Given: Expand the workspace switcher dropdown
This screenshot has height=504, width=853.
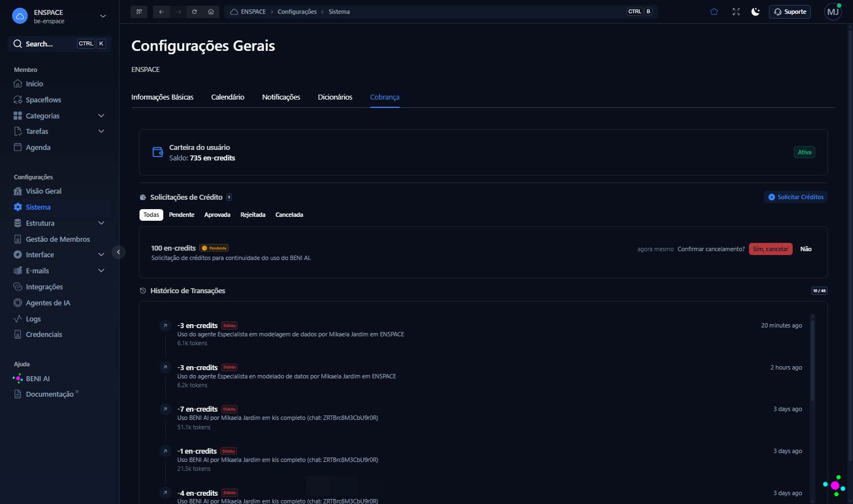Looking at the screenshot, I should point(103,16).
